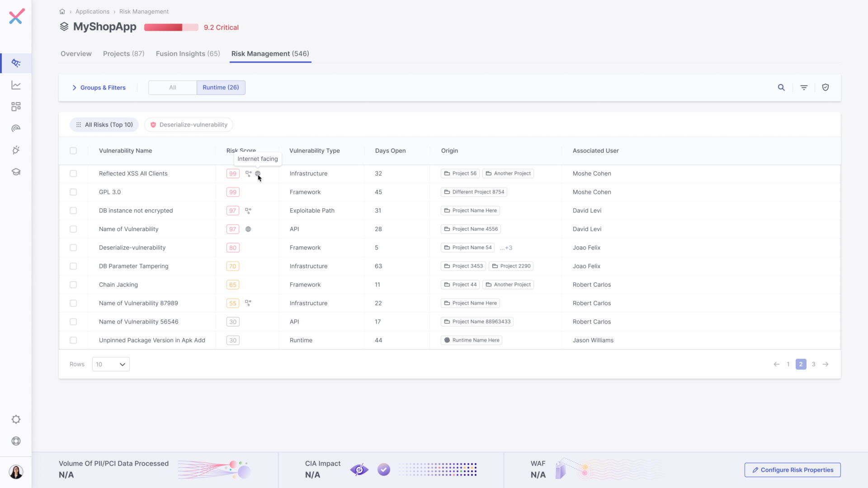Click the Configure Risk Properties button

(792, 469)
